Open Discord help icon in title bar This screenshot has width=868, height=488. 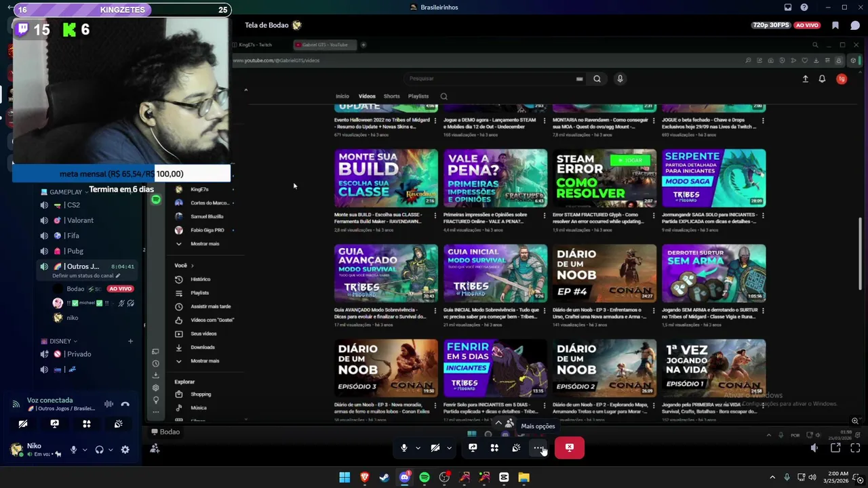tap(804, 7)
